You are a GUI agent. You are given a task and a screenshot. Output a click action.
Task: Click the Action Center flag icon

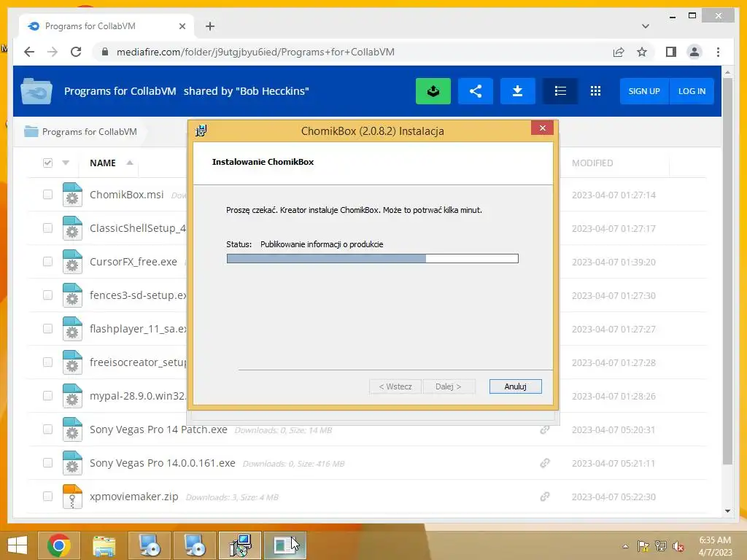[x=643, y=546]
